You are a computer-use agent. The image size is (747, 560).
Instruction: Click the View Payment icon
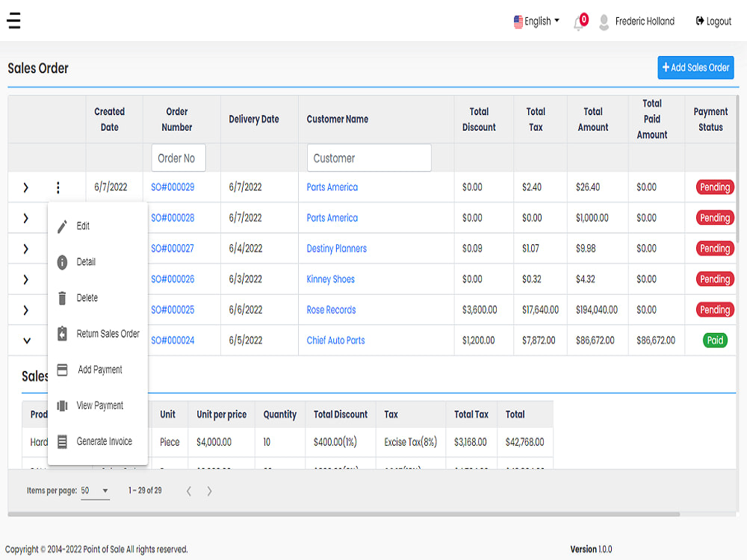point(63,405)
